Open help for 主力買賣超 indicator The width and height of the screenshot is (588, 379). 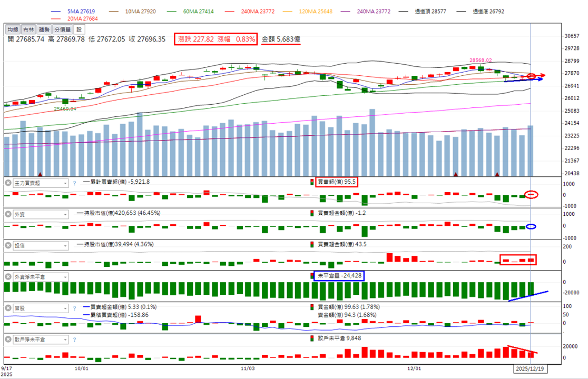(x=75, y=183)
